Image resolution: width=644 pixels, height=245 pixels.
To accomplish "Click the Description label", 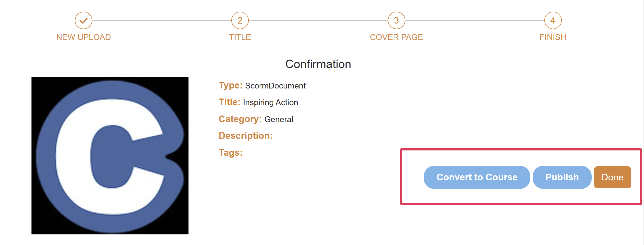I will (x=246, y=136).
